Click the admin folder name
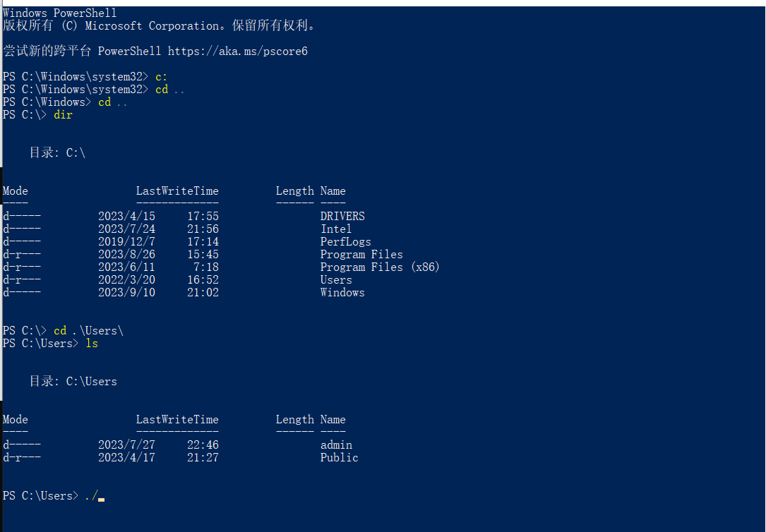Viewport: 766px width, 532px height. (x=336, y=445)
